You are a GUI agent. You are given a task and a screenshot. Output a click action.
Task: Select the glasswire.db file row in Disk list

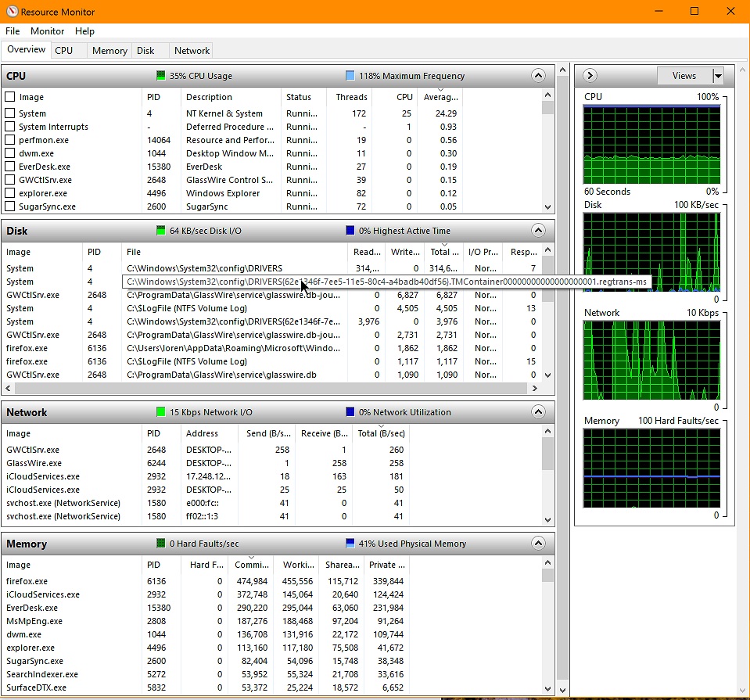pos(272,375)
